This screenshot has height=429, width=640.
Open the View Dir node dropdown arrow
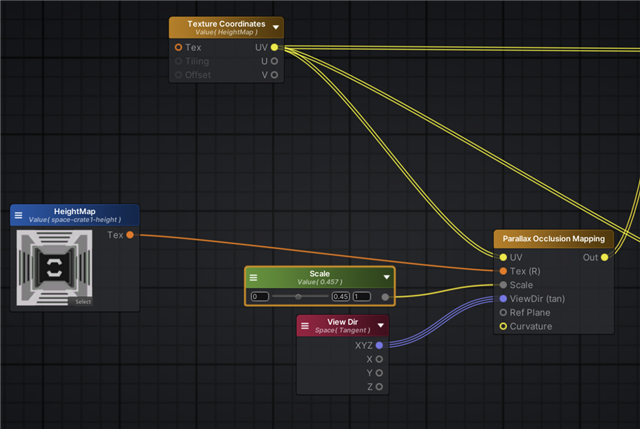(381, 326)
